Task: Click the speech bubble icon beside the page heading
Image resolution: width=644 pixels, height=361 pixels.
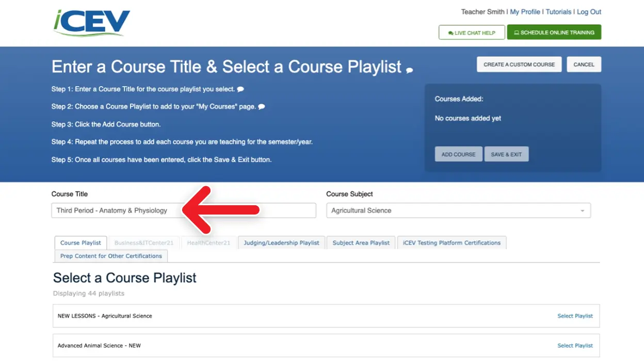Action: [x=409, y=70]
